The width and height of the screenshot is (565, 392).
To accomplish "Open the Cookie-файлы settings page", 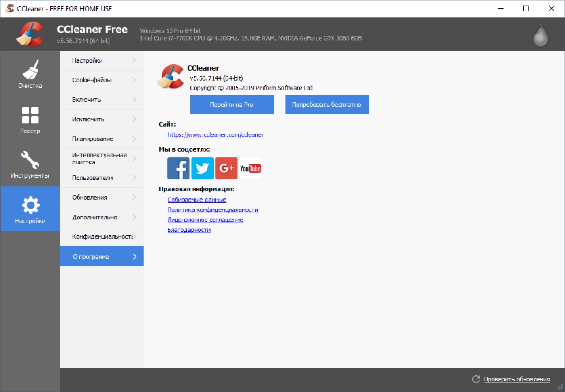I will (x=102, y=80).
